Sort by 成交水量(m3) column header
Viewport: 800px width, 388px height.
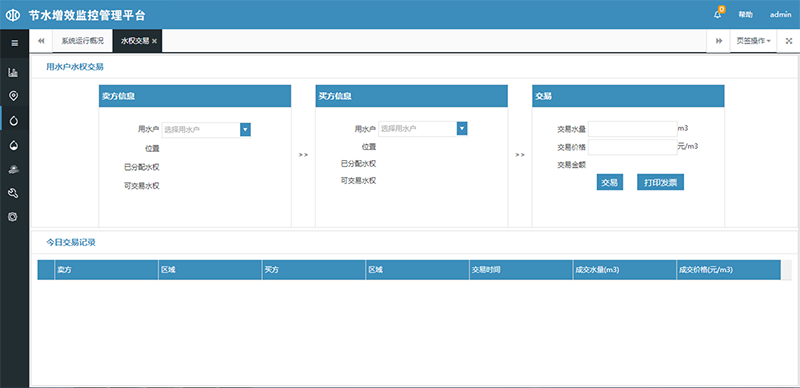pyautogui.click(x=625, y=270)
